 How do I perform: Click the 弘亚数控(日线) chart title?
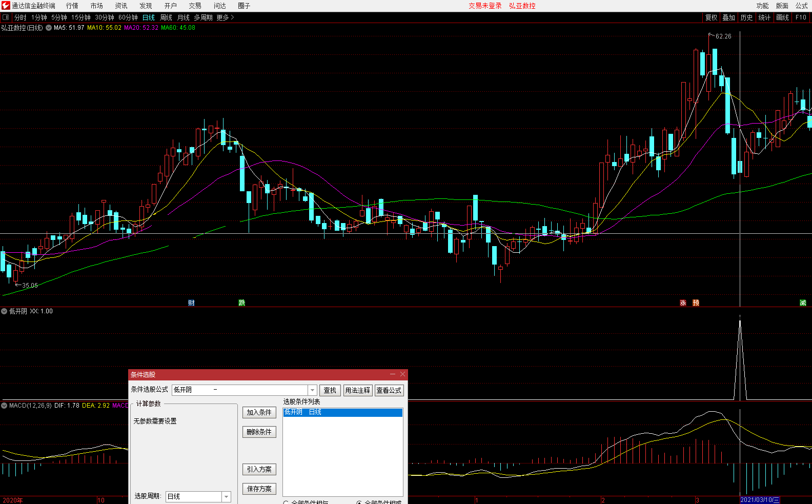22,28
